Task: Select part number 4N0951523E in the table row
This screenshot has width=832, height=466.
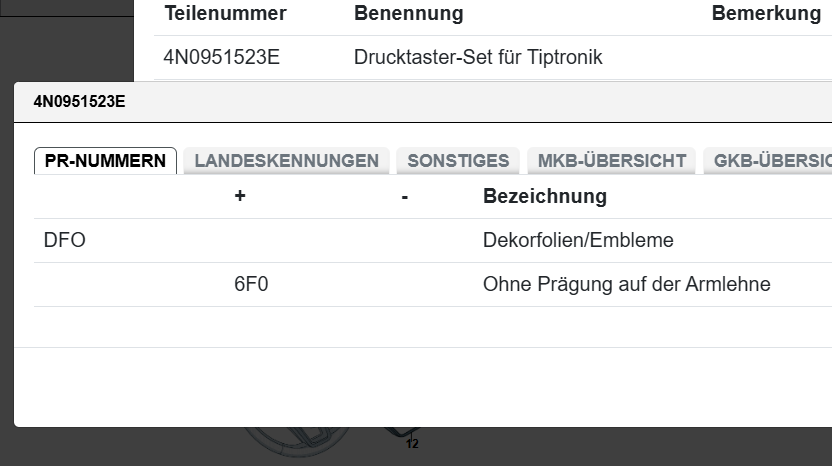Action: coord(221,57)
